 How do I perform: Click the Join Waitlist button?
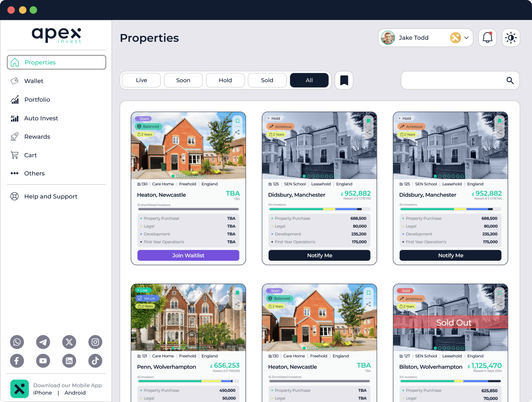188,256
